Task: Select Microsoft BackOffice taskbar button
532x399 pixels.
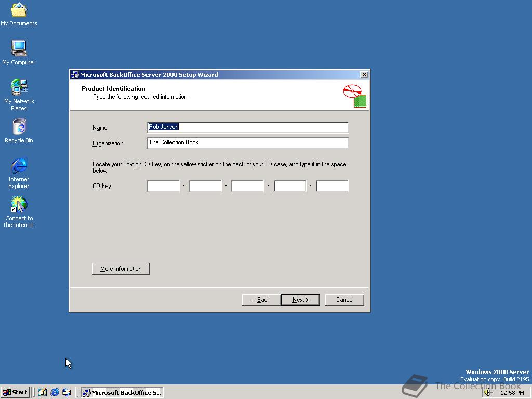Action: coord(122,392)
